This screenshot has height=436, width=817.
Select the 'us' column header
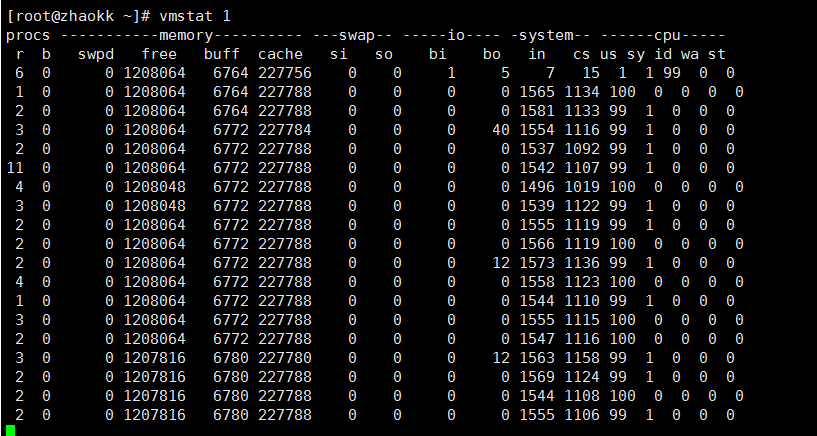pos(609,54)
